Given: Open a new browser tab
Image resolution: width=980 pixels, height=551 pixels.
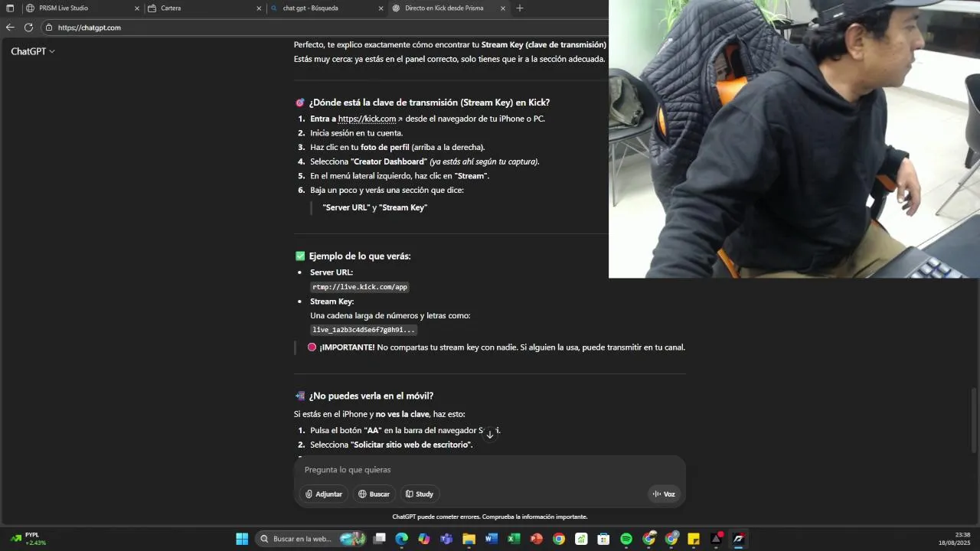Looking at the screenshot, I should (x=520, y=8).
